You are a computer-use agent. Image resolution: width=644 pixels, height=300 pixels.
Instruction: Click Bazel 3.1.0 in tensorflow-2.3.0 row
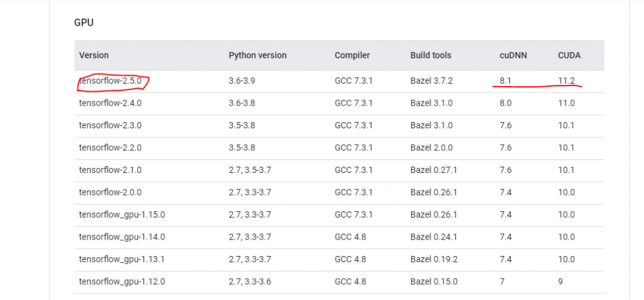(431, 125)
